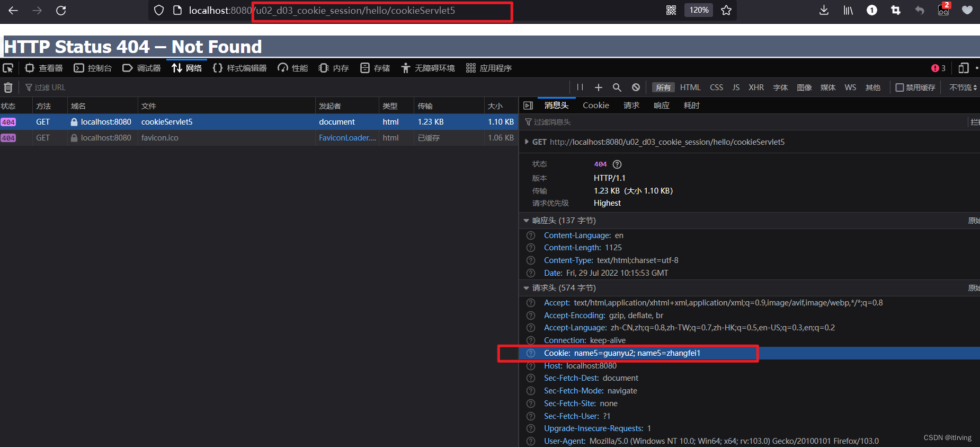Switch to the 调试器 devtools tab
This screenshot has width=980, height=447.
click(x=141, y=68)
